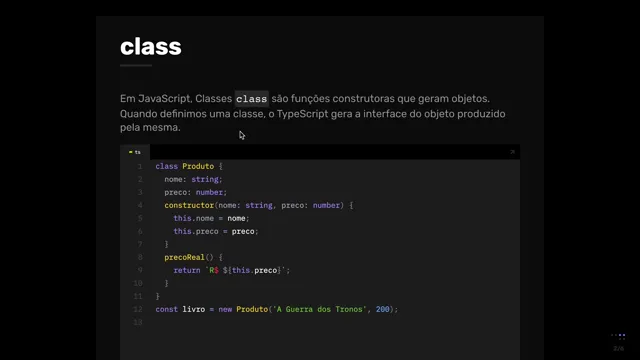Image resolution: width=640 pixels, height=360 pixels.
Task: Click the inline 'class' code badge in paragraph
Action: coord(251,99)
